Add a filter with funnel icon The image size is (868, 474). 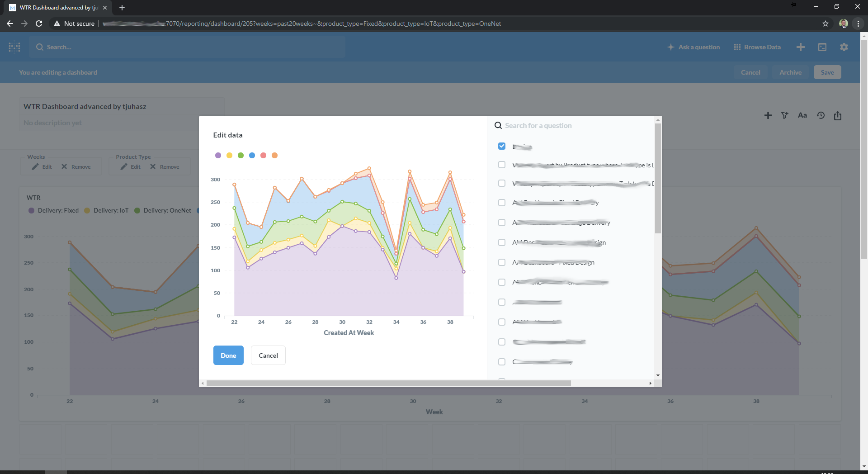point(785,115)
